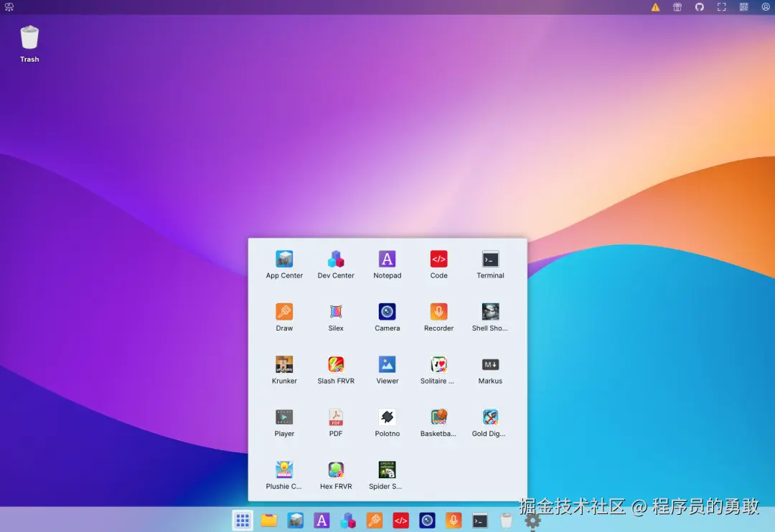The height and width of the screenshot is (532, 775).
Task: Open the GitHub link in top bar
Action: click(x=700, y=7)
